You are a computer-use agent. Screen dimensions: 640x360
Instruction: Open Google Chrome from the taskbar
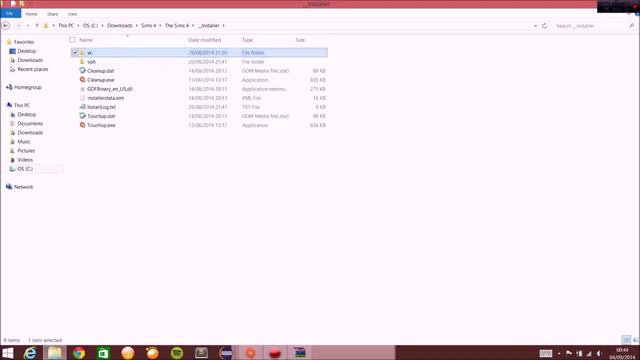pos(79,353)
